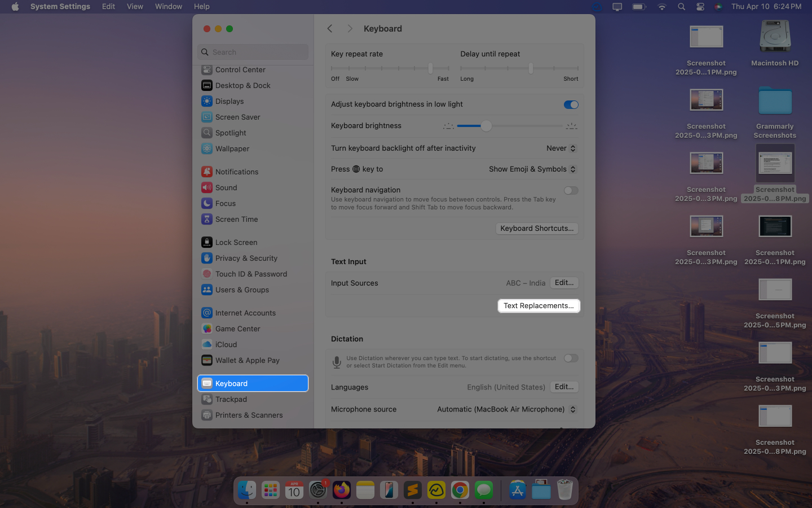
Task: Open the View menu in the menu bar
Action: click(135, 6)
